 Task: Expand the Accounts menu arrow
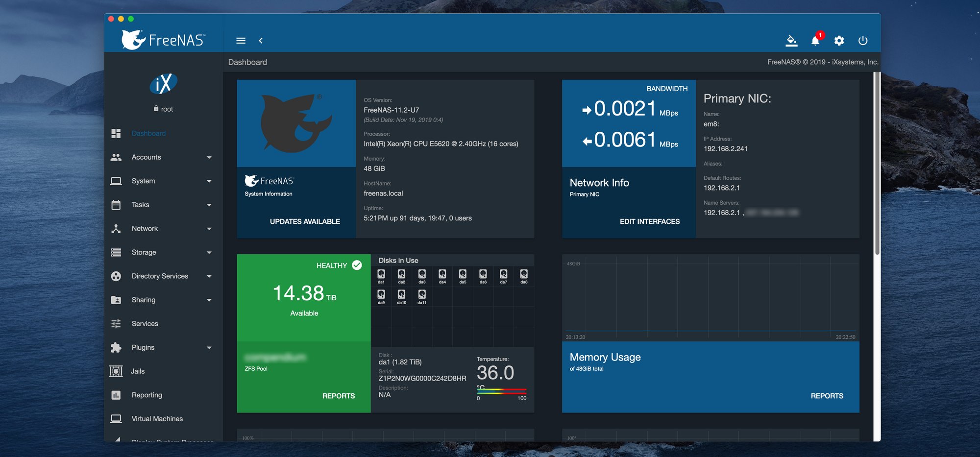[x=209, y=158]
